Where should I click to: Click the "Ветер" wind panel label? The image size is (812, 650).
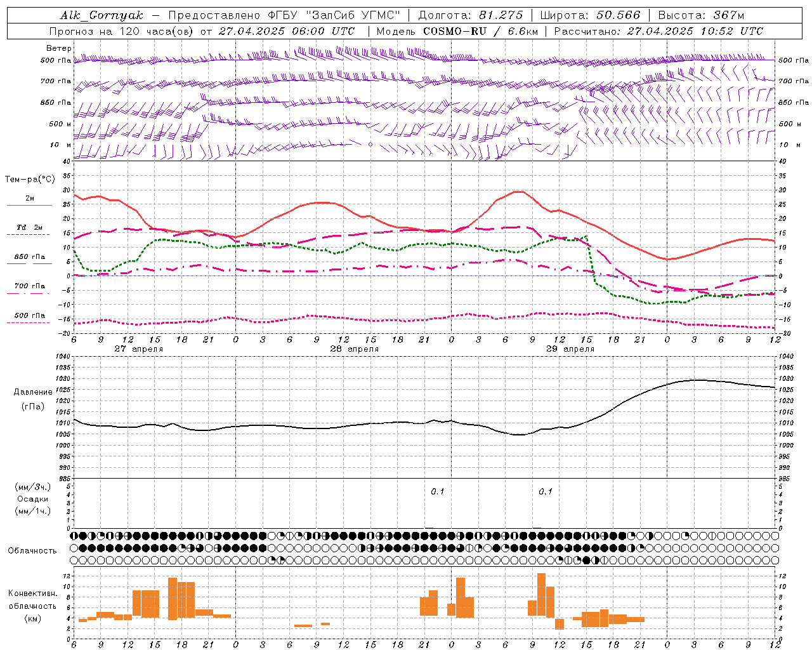pyautogui.click(x=58, y=48)
